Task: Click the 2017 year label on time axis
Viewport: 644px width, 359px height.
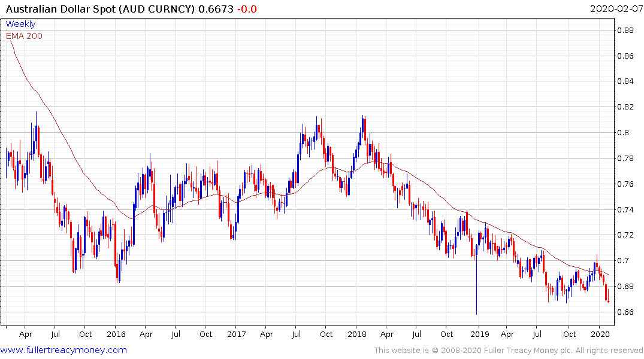Action: (x=236, y=334)
